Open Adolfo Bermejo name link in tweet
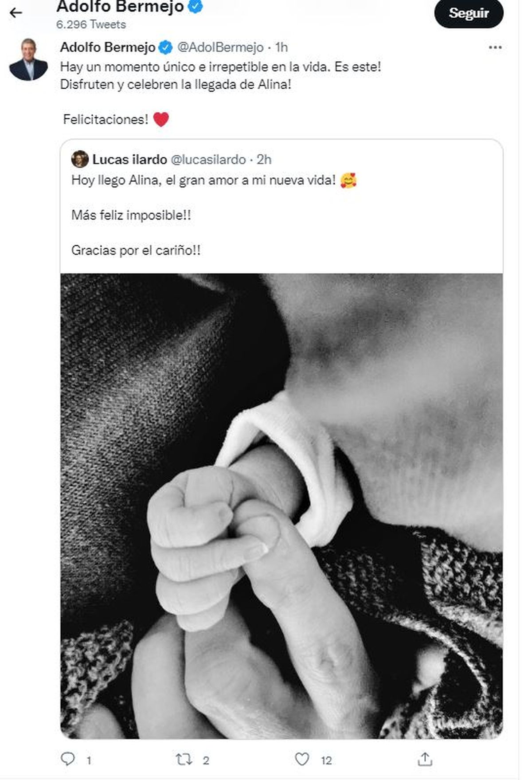Viewport: 532px width, 780px height. (x=108, y=47)
